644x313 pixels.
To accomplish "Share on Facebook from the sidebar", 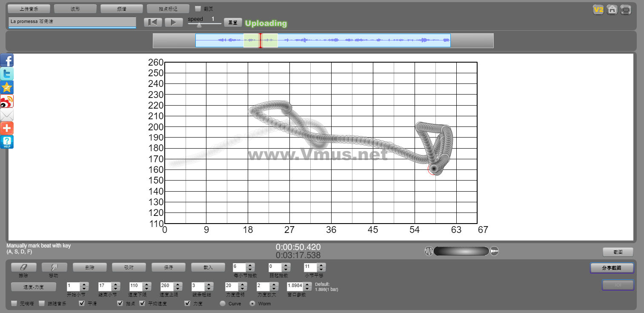I will [7, 60].
